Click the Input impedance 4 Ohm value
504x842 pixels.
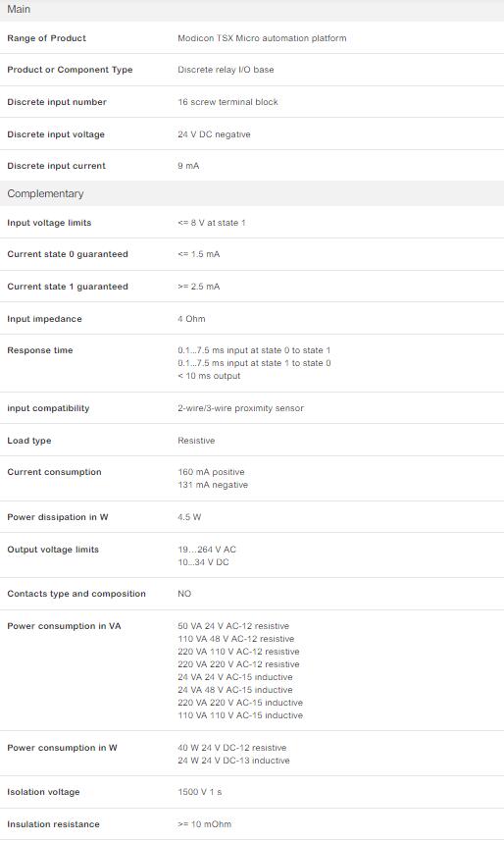coord(191,319)
